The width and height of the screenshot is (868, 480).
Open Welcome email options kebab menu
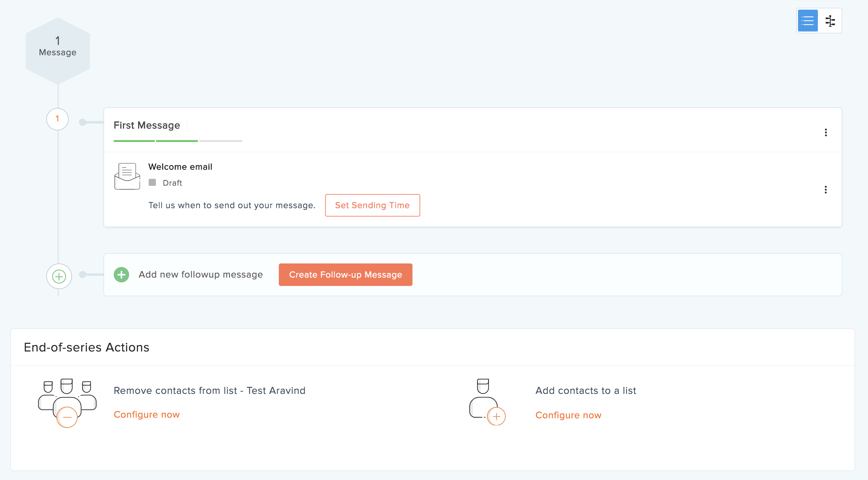pos(826,190)
